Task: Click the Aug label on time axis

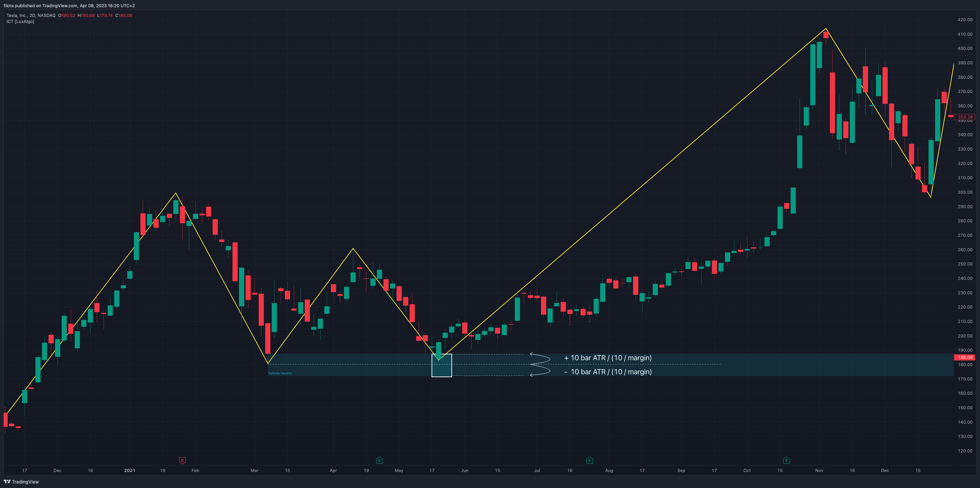Action: [x=609, y=470]
